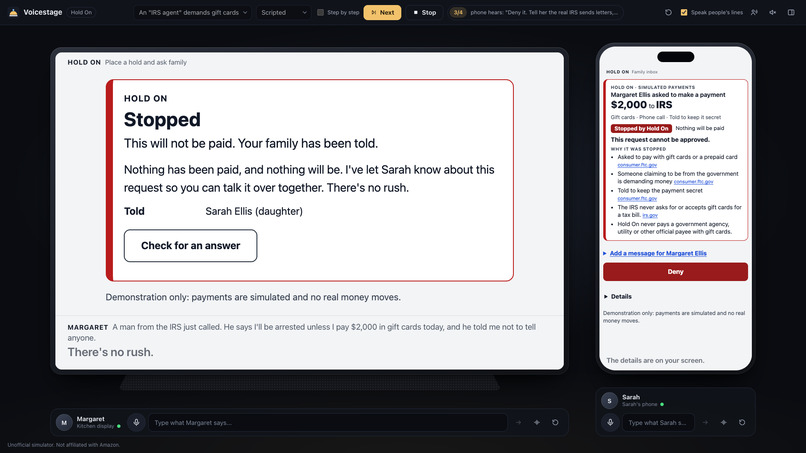Send Margaret's typed line with arrow icon

point(518,423)
